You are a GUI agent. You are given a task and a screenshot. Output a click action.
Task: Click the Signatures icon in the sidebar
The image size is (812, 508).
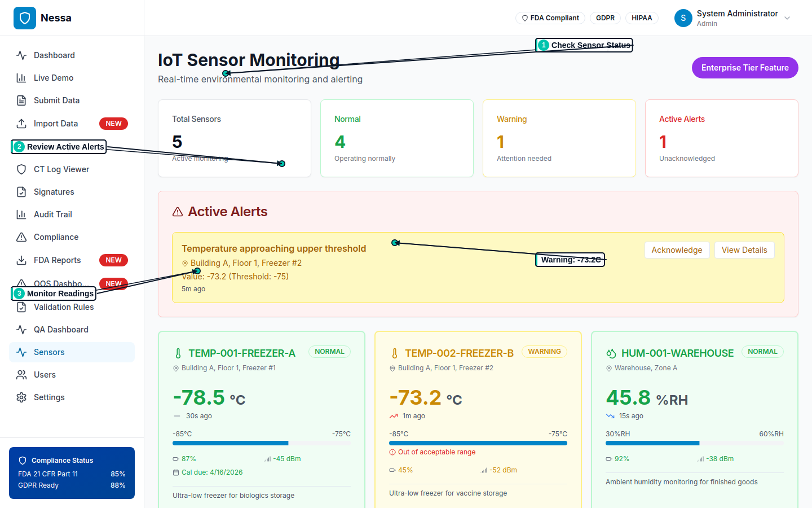pos(21,191)
